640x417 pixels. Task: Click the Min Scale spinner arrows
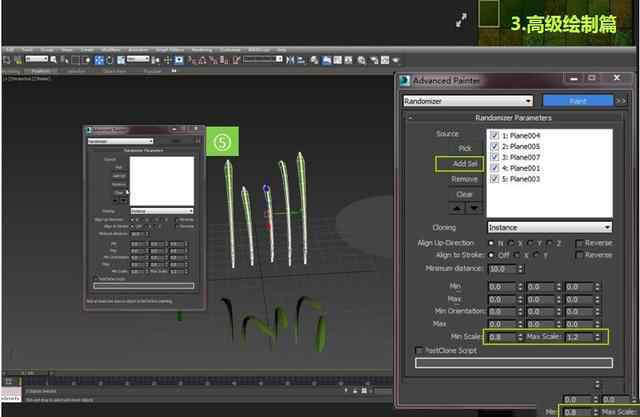pyautogui.click(x=517, y=337)
